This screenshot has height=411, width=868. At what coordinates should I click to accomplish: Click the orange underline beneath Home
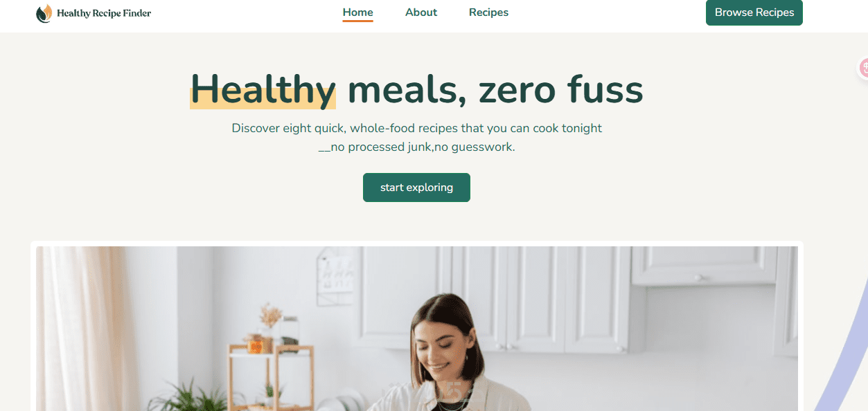point(357,21)
